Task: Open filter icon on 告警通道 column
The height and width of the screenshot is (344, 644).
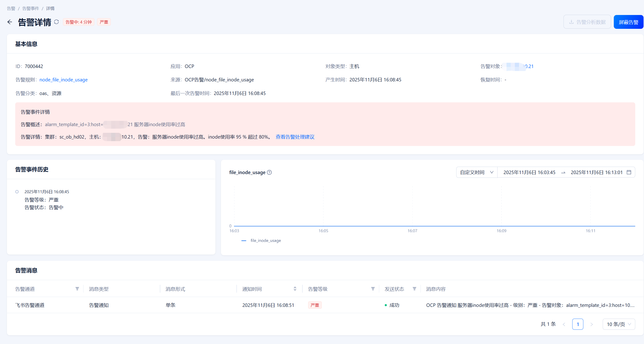Action: pos(77,289)
